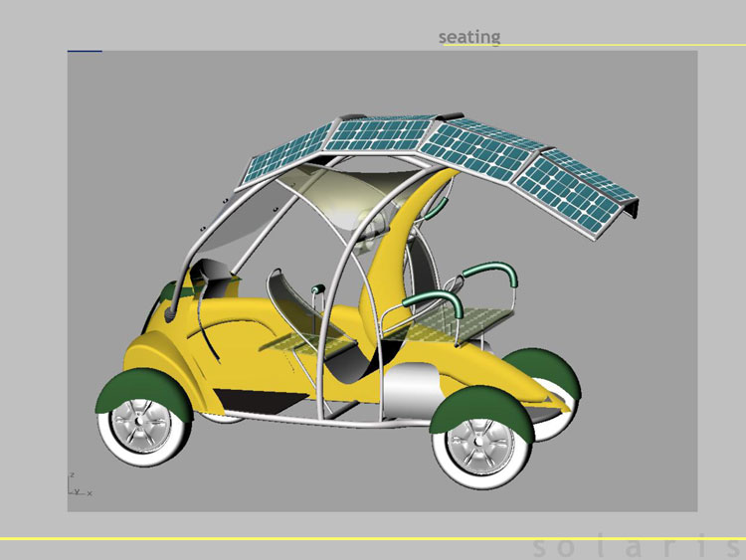Select the front left wheel hubcap
Screen dimensions: 746x560
[139, 423]
